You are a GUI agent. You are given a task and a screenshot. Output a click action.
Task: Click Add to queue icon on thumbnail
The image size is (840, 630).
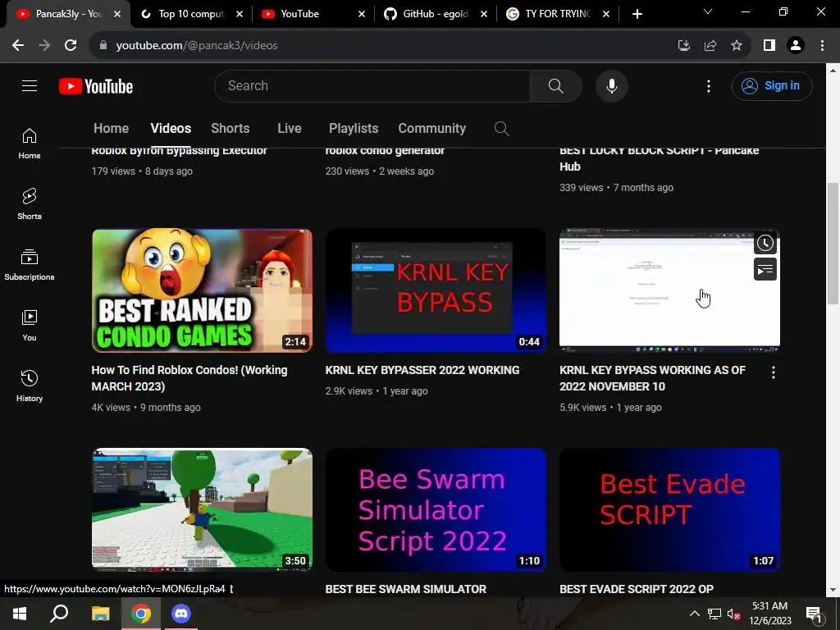coord(765,269)
